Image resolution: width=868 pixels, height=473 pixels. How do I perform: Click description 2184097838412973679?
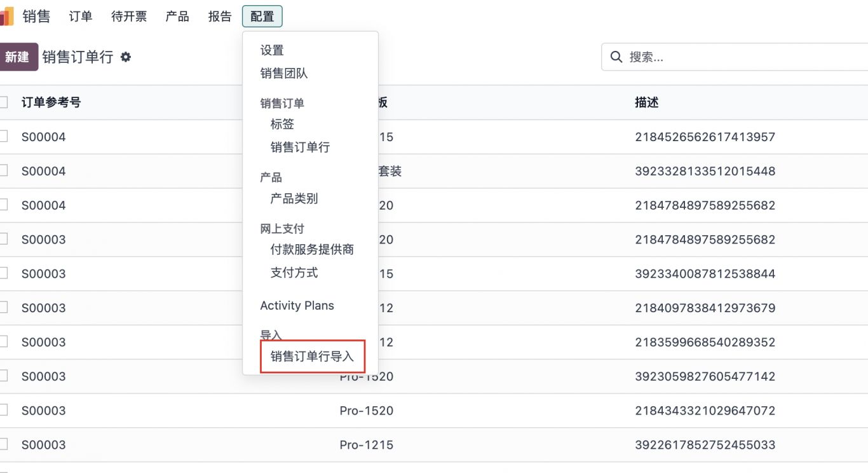pyautogui.click(x=705, y=308)
